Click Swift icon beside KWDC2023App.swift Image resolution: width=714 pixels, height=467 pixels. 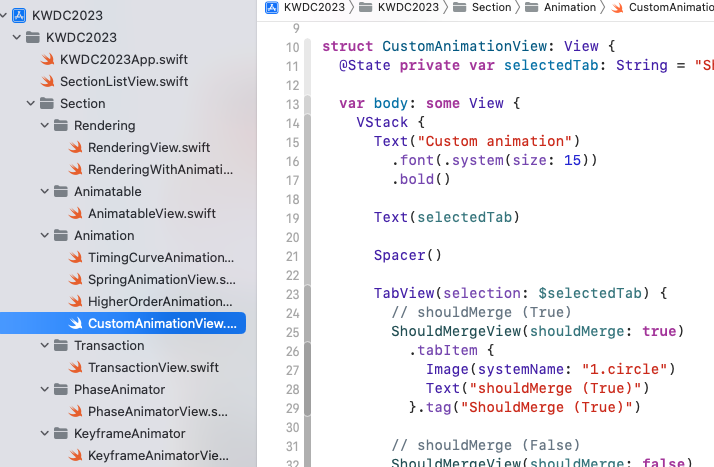point(47,60)
